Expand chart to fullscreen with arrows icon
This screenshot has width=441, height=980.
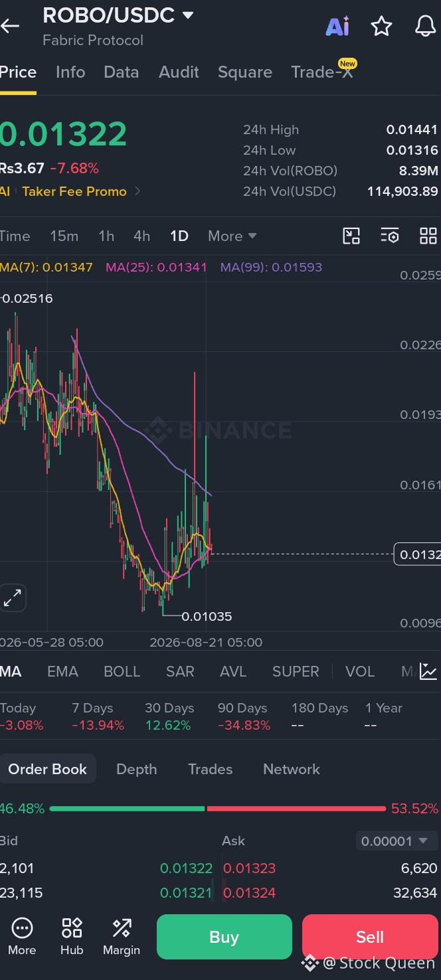pyautogui.click(x=13, y=598)
